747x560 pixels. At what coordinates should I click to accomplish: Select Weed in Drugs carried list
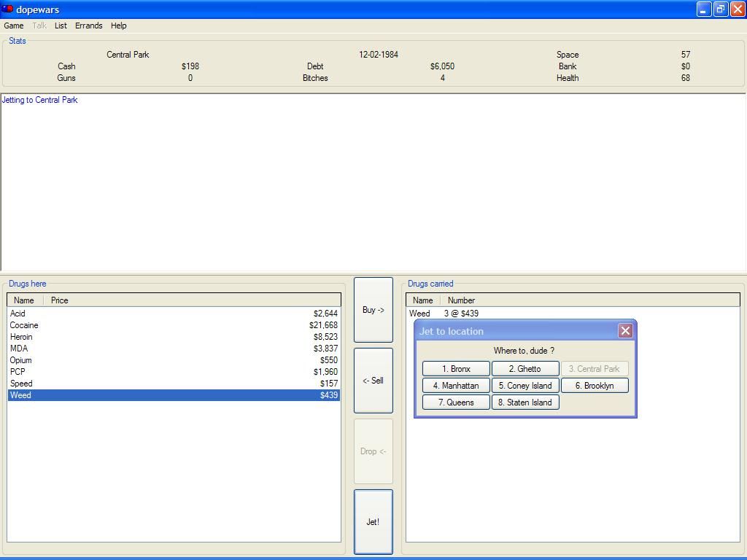tap(419, 314)
